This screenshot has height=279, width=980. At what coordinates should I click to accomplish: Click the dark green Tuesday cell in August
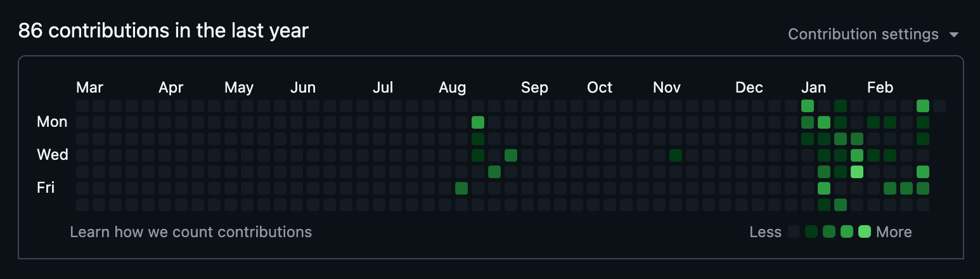click(478, 139)
